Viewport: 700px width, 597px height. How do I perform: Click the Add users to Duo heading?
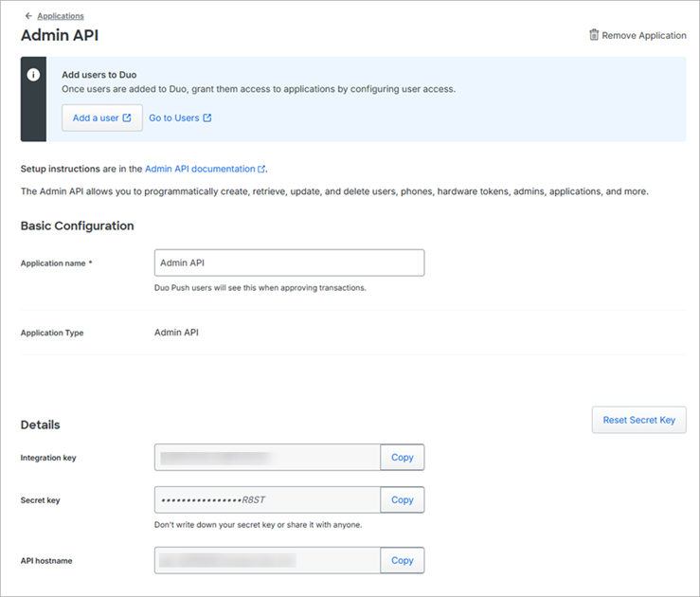99,75
